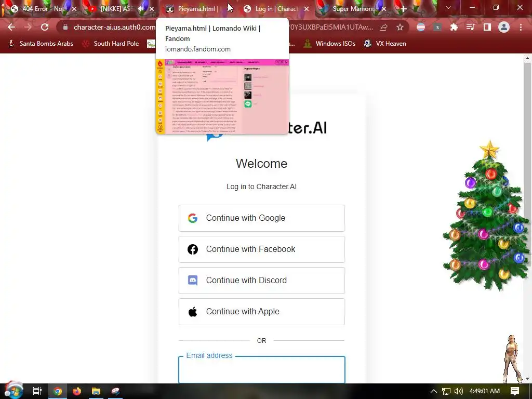The width and height of the screenshot is (532, 399).
Task: Open the taskbar clock showing 4:49:01 AM
Action: coord(485,391)
